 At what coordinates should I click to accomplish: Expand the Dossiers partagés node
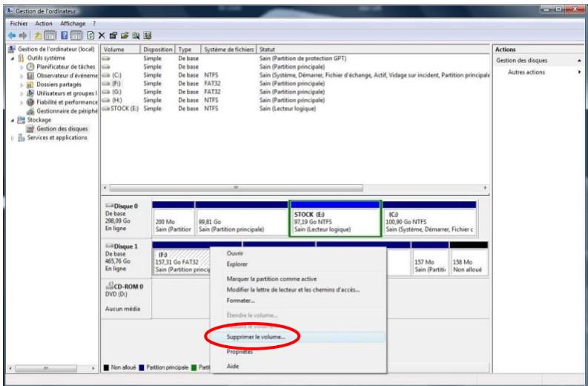tap(22, 85)
